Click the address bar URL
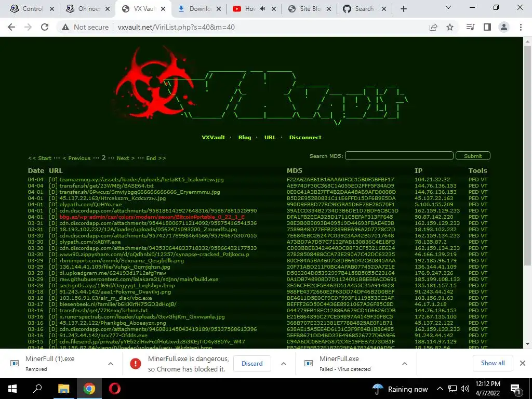This screenshot has width=532, height=399. [176, 27]
